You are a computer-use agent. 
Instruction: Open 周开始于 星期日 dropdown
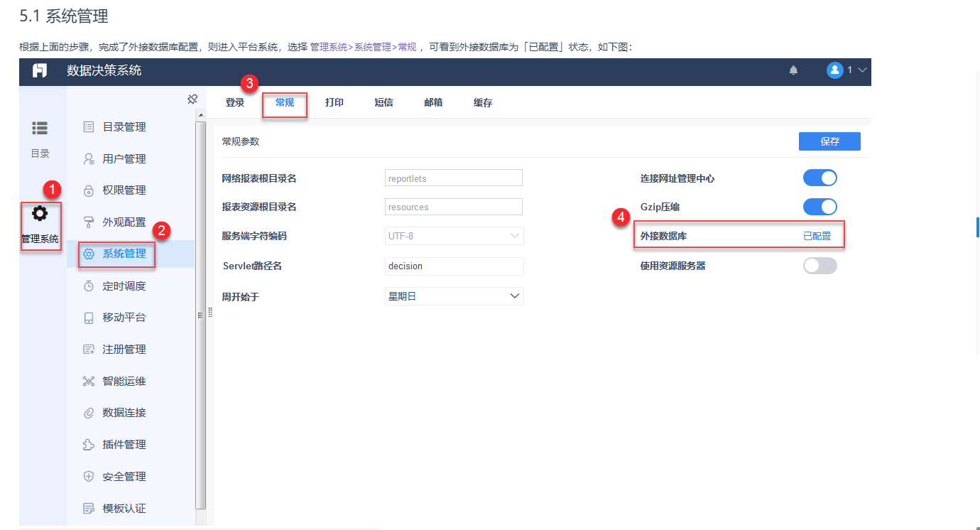[x=454, y=296]
